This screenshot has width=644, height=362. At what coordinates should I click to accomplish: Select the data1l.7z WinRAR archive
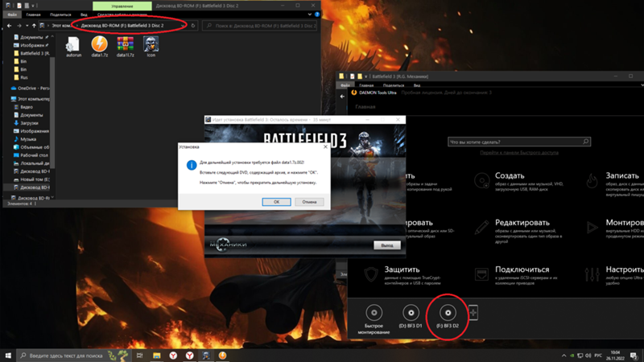pos(126,47)
